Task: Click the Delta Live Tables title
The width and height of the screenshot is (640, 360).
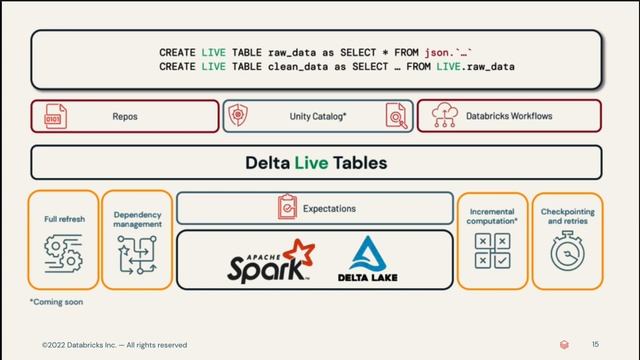Action: tap(316, 163)
